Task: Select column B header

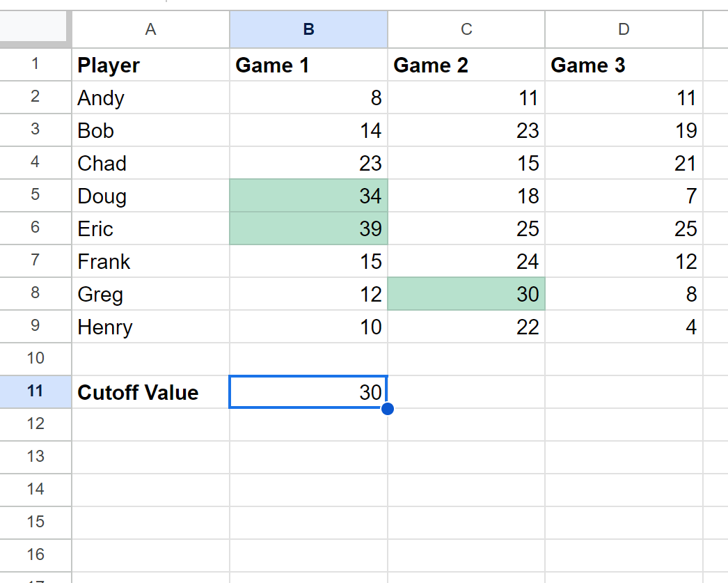Action: coord(308,29)
